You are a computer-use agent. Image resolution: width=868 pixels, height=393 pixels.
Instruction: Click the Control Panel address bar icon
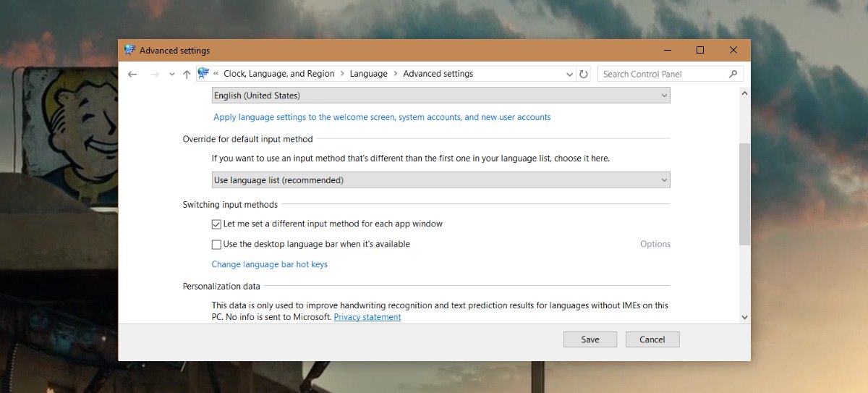point(203,73)
